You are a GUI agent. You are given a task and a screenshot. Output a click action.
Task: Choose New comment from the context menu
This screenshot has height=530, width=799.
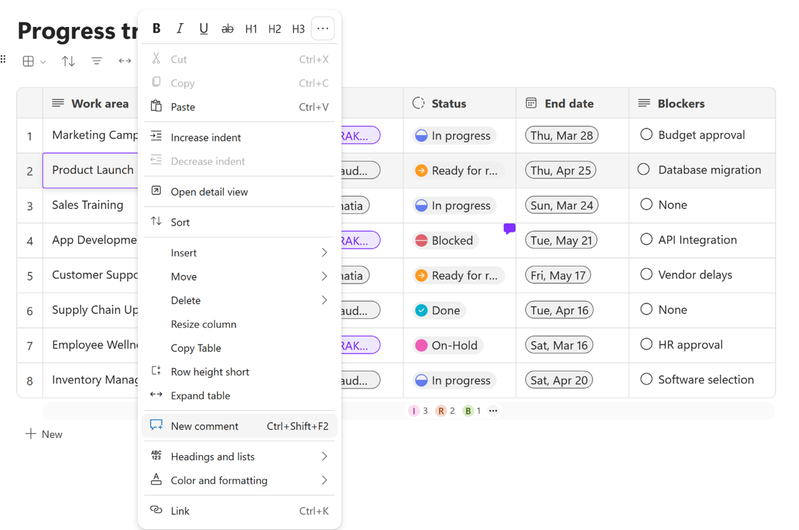(239, 426)
